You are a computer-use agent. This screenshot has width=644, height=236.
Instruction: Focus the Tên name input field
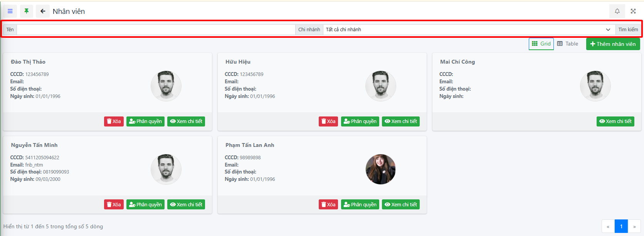coord(156,30)
